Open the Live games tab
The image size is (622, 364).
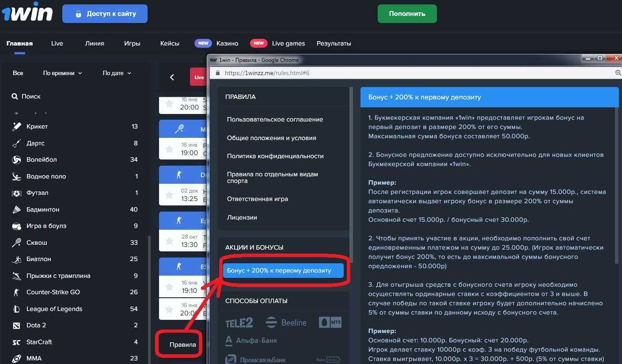point(288,43)
